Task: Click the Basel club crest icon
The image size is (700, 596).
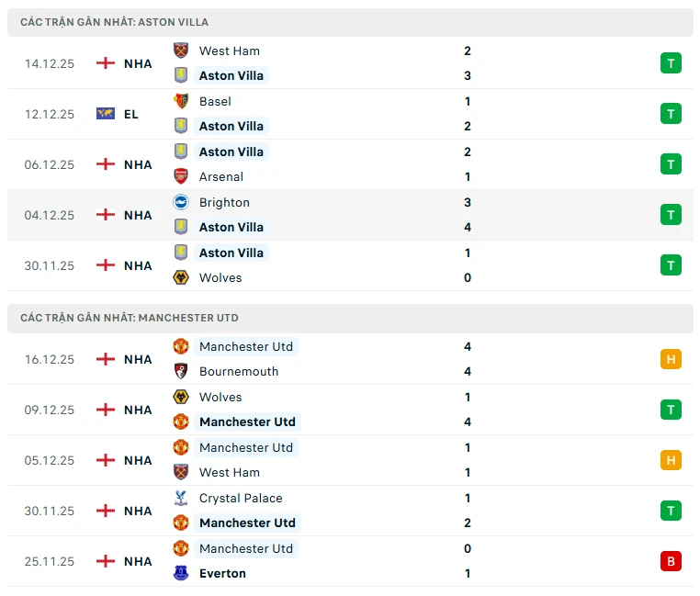Action: pyautogui.click(x=181, y=101)
